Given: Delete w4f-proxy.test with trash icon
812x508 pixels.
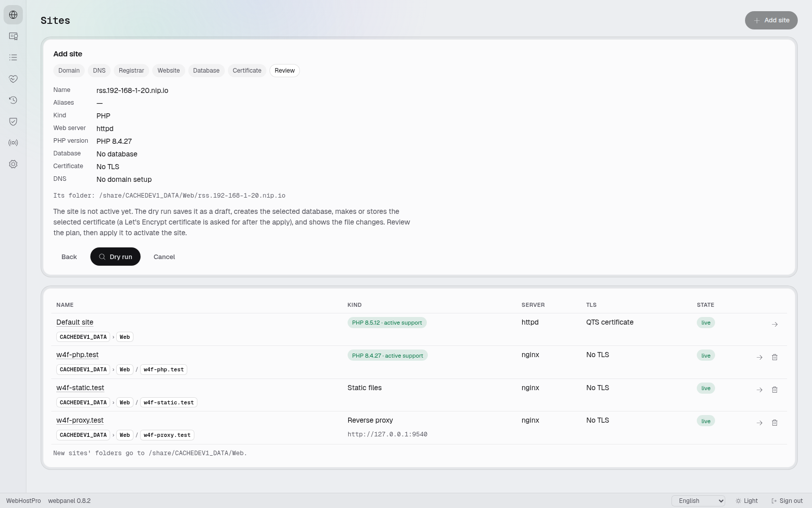Looking at the screenshot, I should [x=775, y=423].
